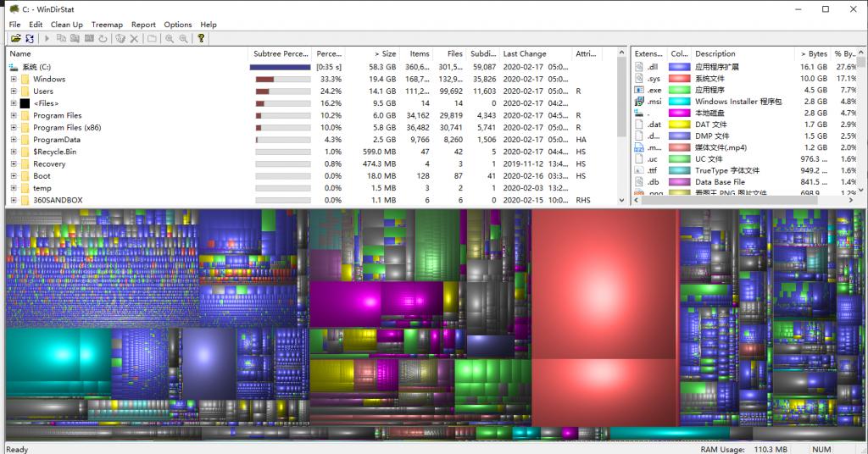
Task: Click the Refresh All toolbar icon
Action: pos(31,38)
